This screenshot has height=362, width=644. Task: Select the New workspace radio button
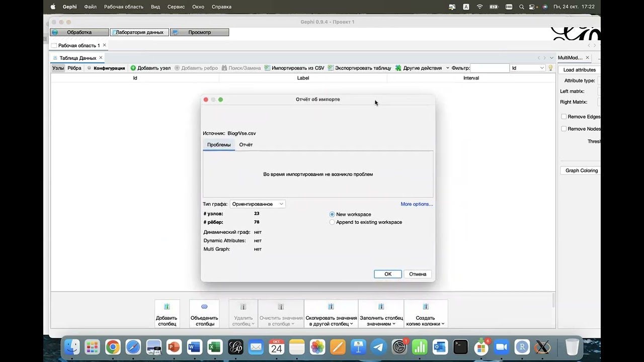[332, 214]
